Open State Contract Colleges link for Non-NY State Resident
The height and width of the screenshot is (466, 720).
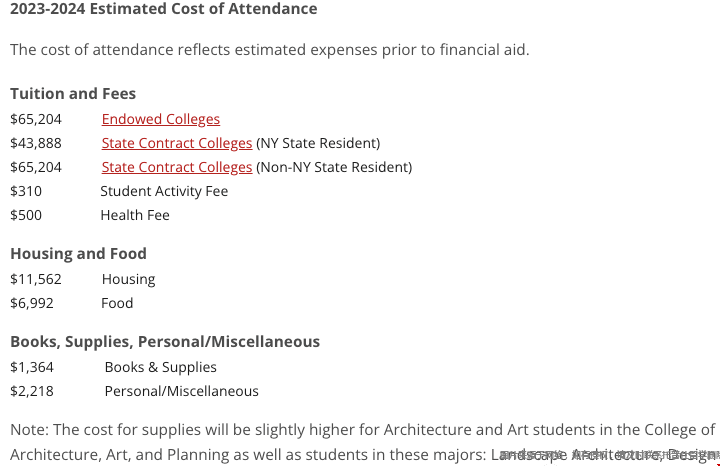(x=176, y=167)
